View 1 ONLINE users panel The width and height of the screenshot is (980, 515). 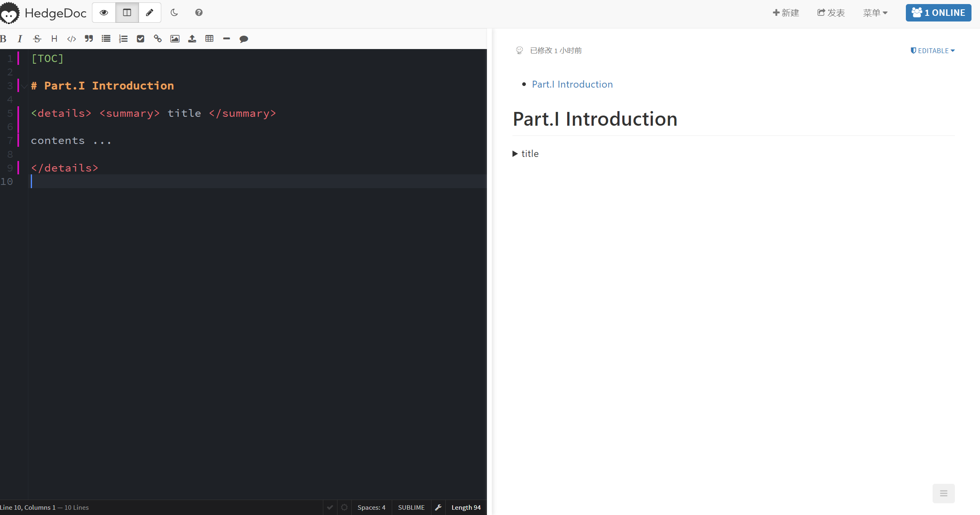pos(937,12)
